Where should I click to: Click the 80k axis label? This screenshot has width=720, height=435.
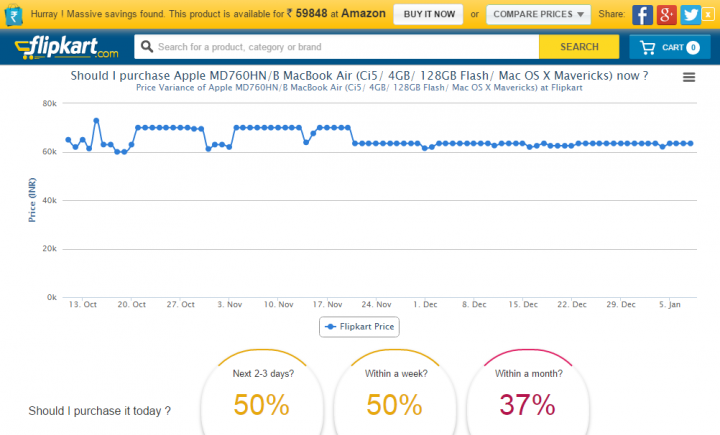[50, 104]
